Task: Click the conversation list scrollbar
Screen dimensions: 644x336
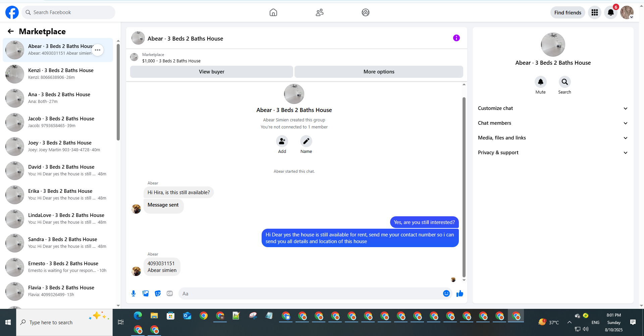Action: coord(118,92)
